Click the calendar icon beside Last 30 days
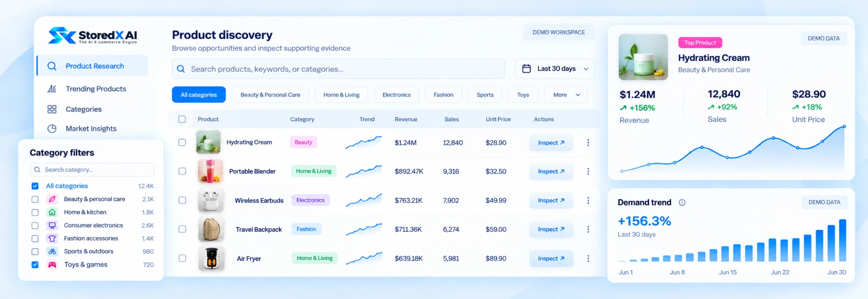This screenshot has width=868, height=299. pyautogui.click(x=526, y=69)
